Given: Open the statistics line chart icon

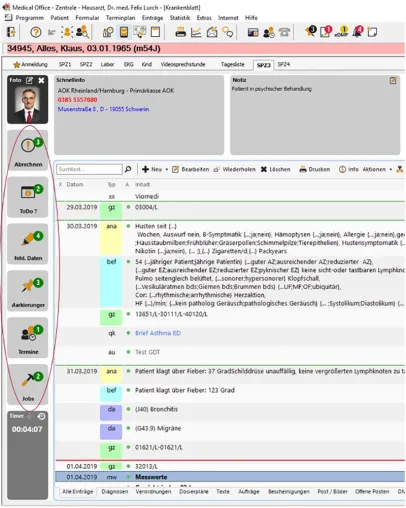Looking at the screenshot, I should [x=196, y=32].
